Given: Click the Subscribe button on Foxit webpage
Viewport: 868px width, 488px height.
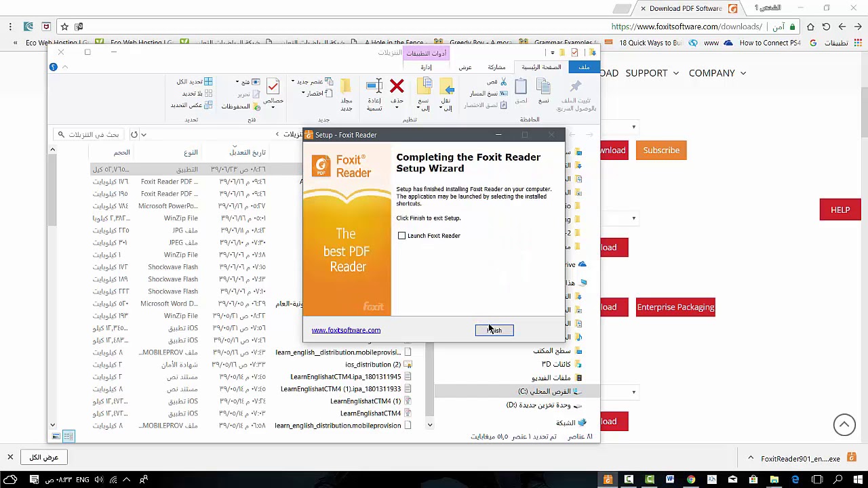Looking at the screenshot, I should [661, 150].
